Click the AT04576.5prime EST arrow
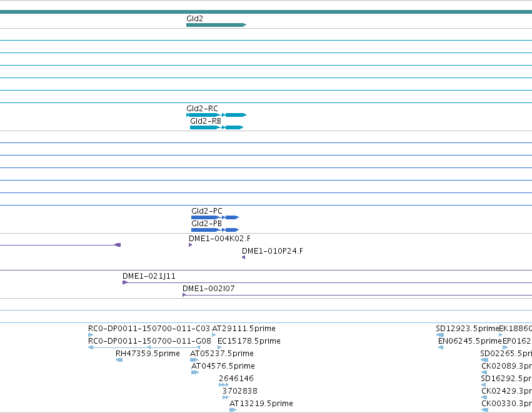This screenshot has width=532, height=413. click(x=195, y=372)
